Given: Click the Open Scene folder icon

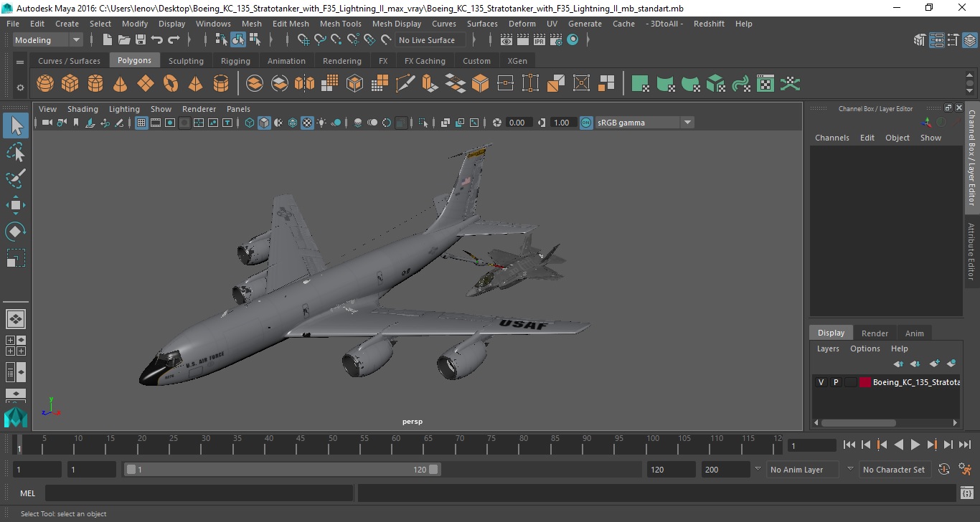Looking at the screenshot, I should pos(123,40).
